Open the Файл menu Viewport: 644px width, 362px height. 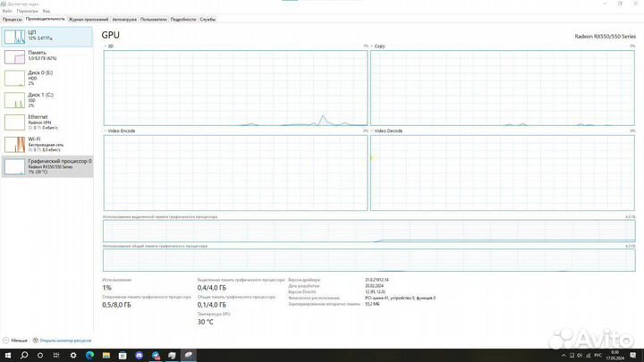[6, 12]
